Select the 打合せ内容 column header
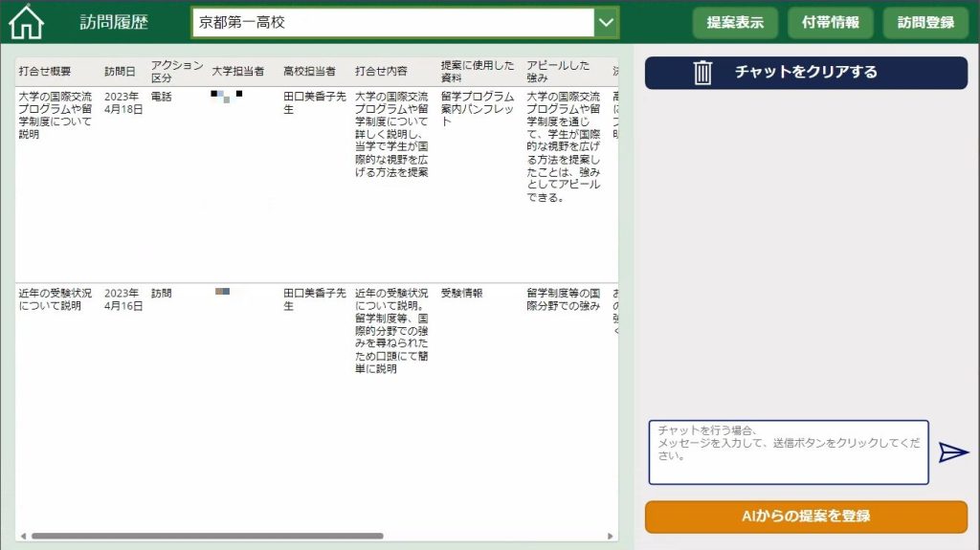This screenshot has height=550, width=980. coord(382,72)
